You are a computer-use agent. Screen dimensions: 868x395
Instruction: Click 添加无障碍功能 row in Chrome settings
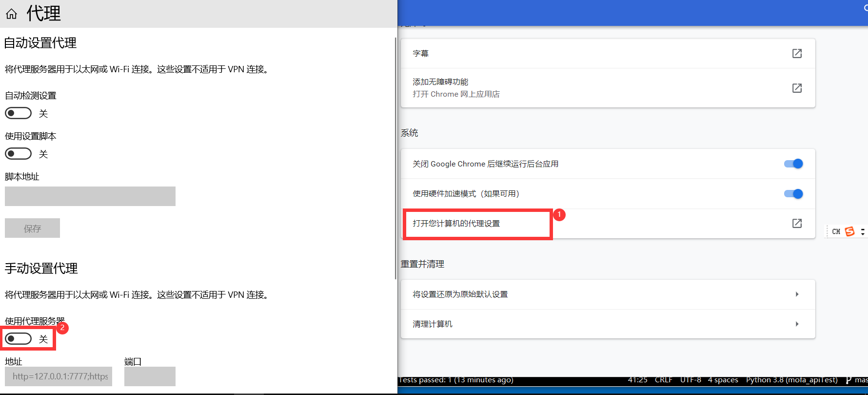(608, 88)
